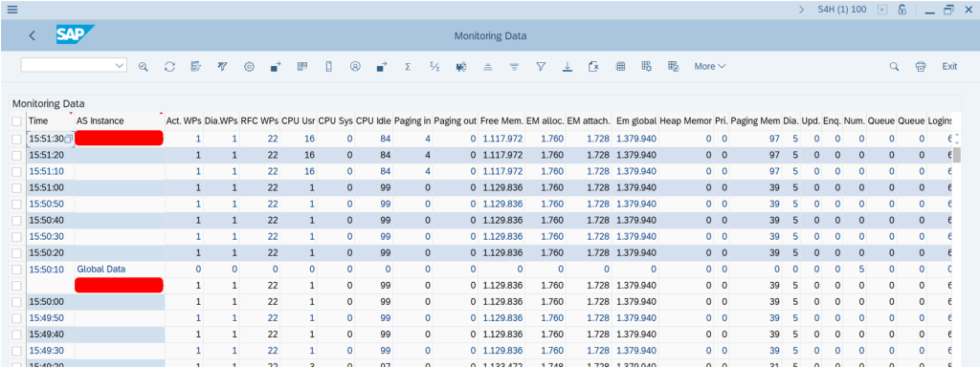Click the mobile device icon
980x368 pixels.
[x=328, y=66]
